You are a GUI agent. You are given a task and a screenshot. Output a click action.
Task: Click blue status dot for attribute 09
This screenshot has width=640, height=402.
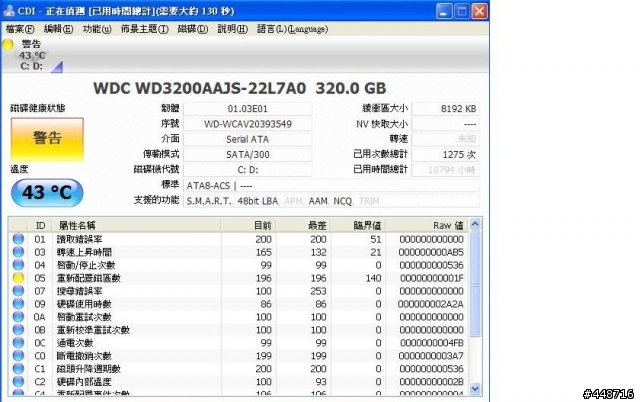click(18, 304)
